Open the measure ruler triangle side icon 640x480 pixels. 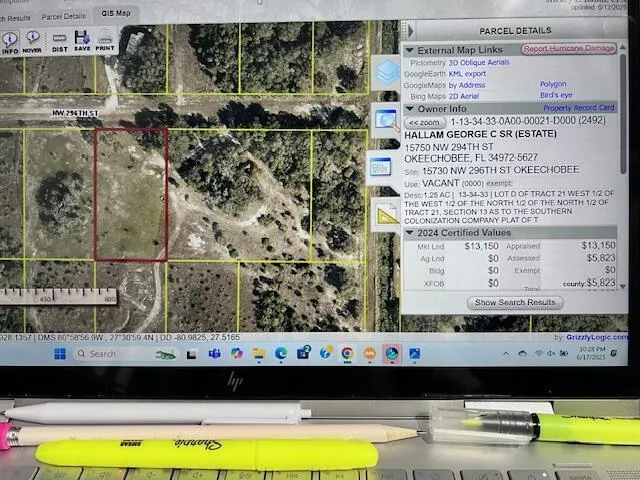coord(387,214)
